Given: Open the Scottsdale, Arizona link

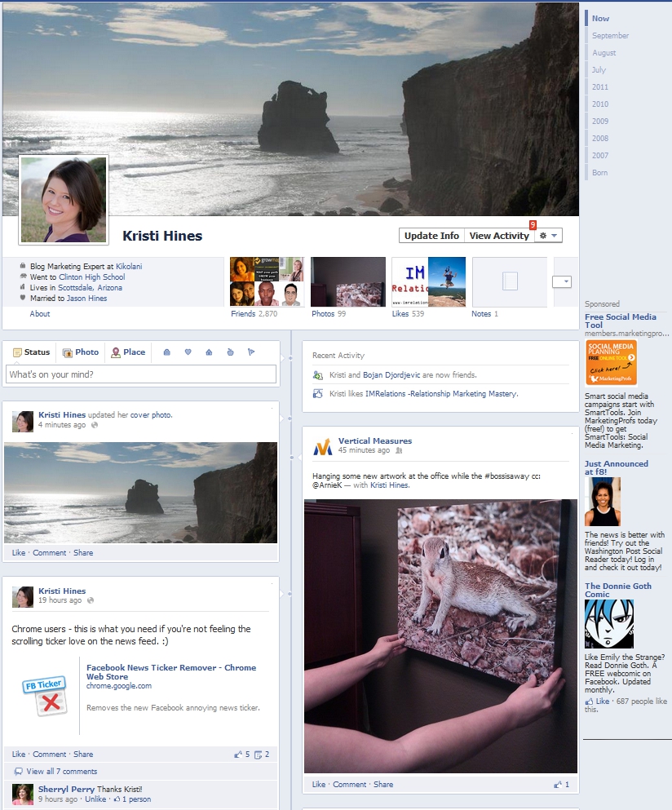Looking at the screenshot, I should 90,288.
